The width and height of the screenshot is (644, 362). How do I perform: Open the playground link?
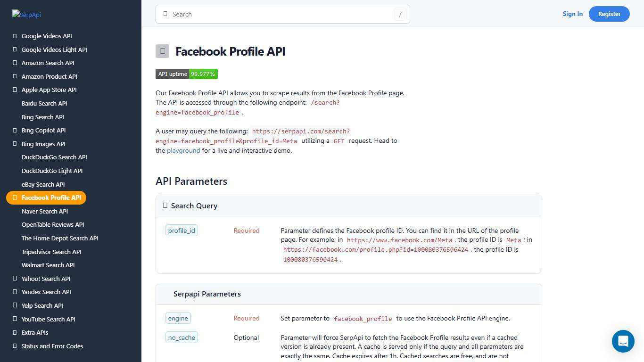pyautogui.click(x=183, y=150)
